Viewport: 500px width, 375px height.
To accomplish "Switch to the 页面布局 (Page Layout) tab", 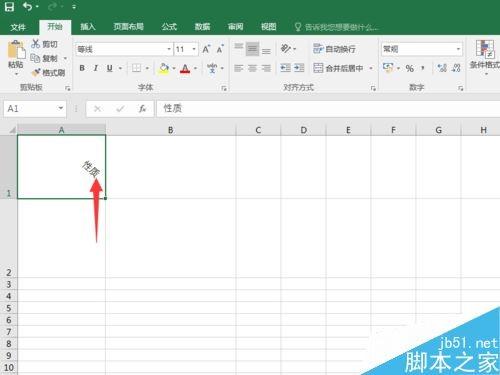I will pos(129,27).
